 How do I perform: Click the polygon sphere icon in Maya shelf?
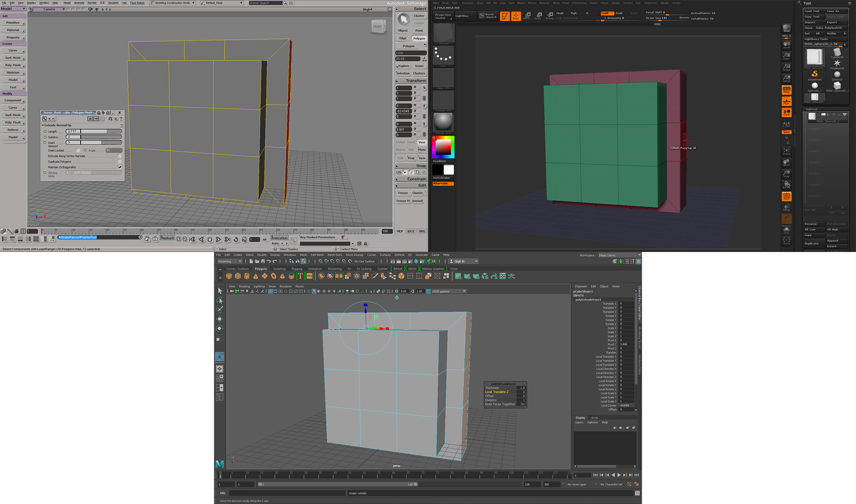(229, 276)
